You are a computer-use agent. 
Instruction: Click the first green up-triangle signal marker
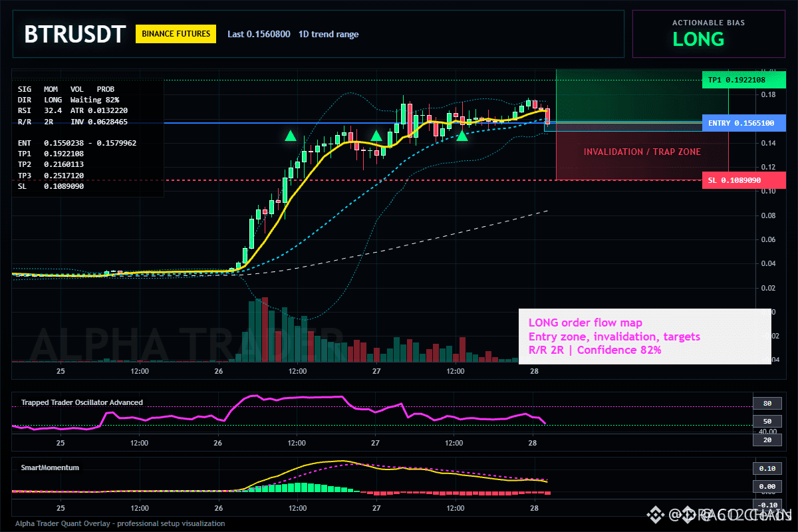[290, 136]
